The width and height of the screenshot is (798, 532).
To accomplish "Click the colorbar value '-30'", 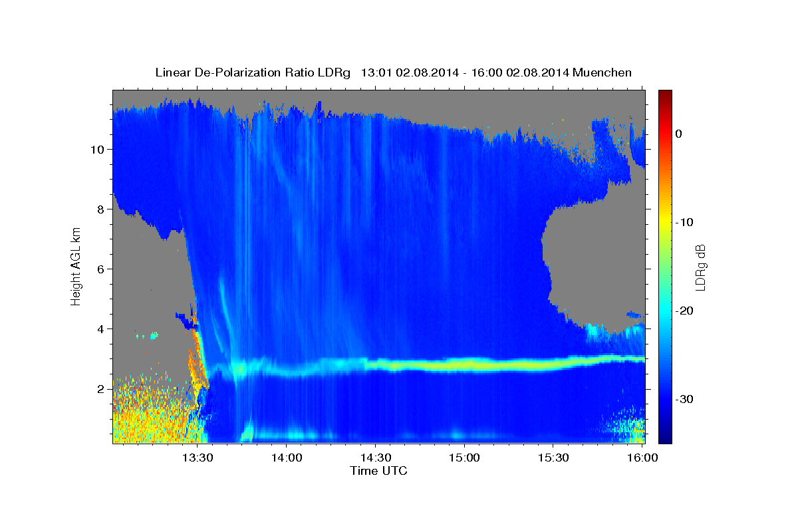I will click(685, 399).
